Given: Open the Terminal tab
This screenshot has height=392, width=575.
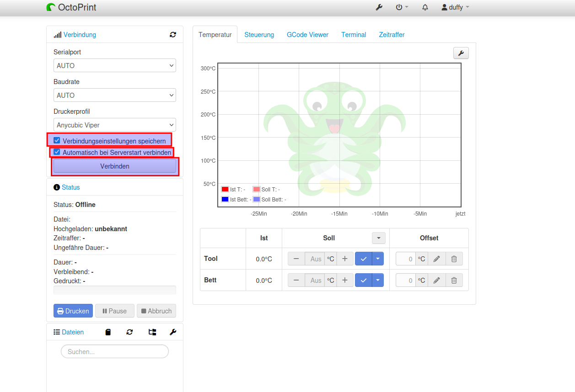Looking at the screenshot, I should coord(354,35).
